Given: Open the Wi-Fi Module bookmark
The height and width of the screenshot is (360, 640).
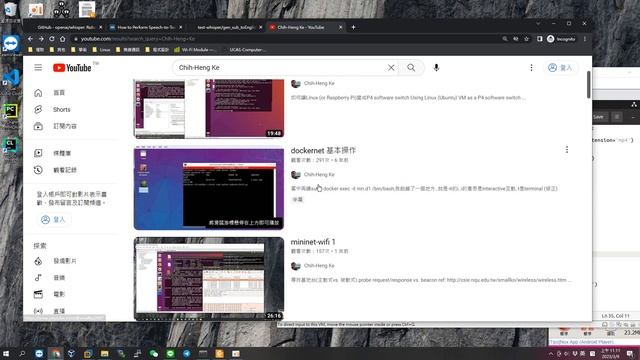Looking at the screenshot, I should 195,50.
